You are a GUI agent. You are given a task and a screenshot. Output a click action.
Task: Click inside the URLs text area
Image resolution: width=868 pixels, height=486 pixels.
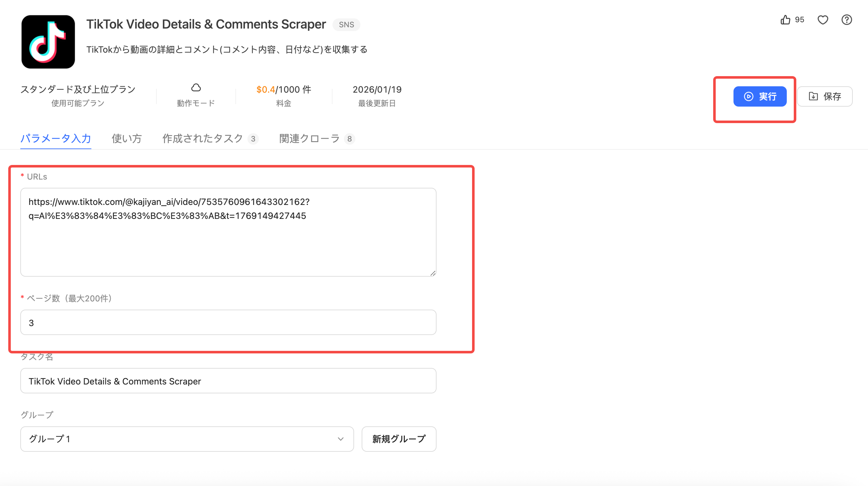[x=228, y=243]
